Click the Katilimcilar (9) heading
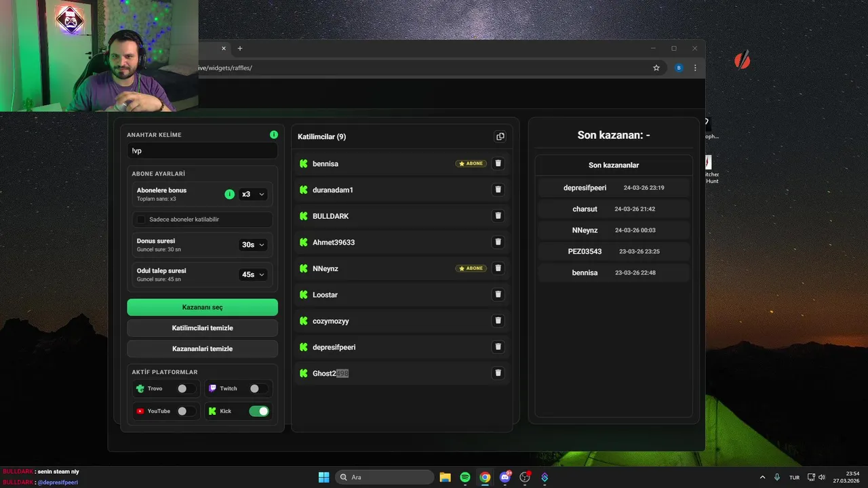Viewport: 868px width, 488px height. pos(321,137)
